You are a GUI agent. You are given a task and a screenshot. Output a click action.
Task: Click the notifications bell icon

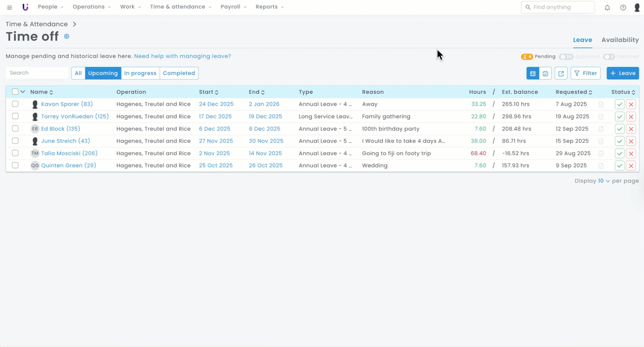tap(607, 7)
